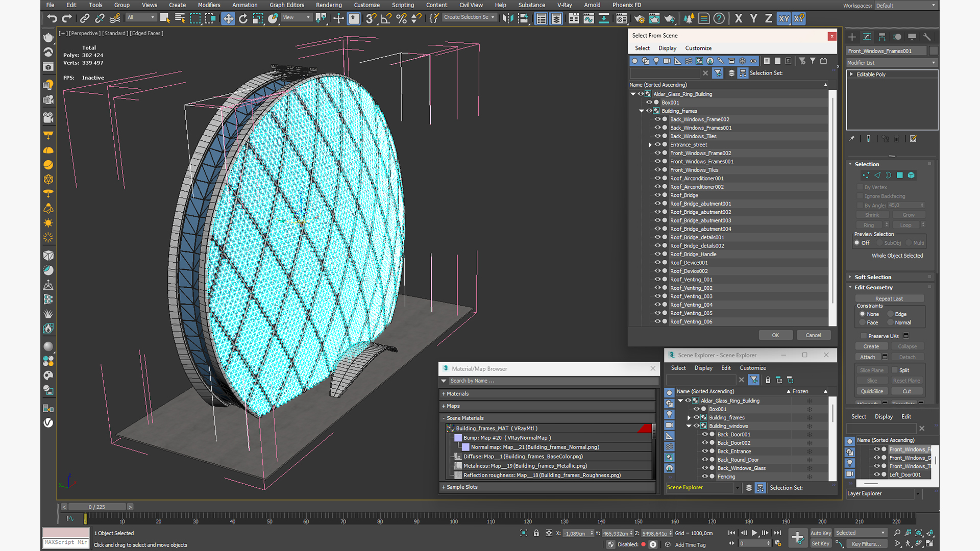980x551 pixels.
Task: Open the Modifier List dropdown
Action: [891, 63]
